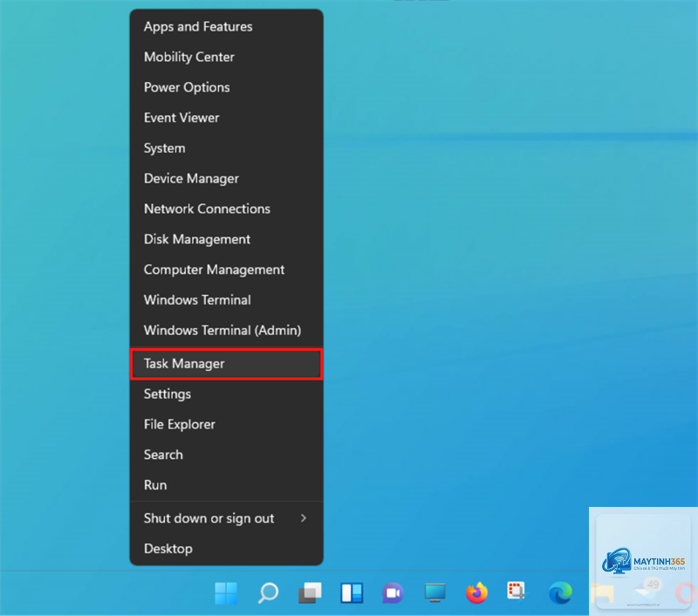Open the monitor app on the taskbar
This screenshot has width=698, height=616.
435,592
